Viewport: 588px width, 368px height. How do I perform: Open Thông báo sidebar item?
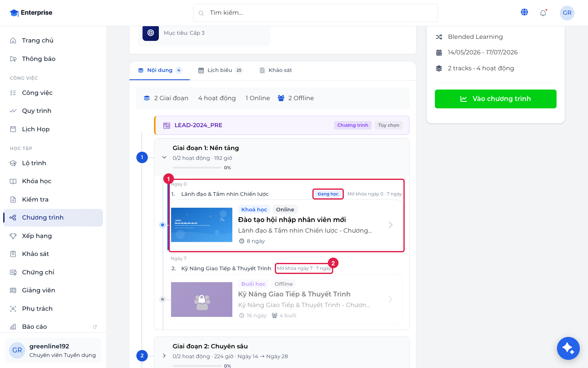tap(53, 59)
